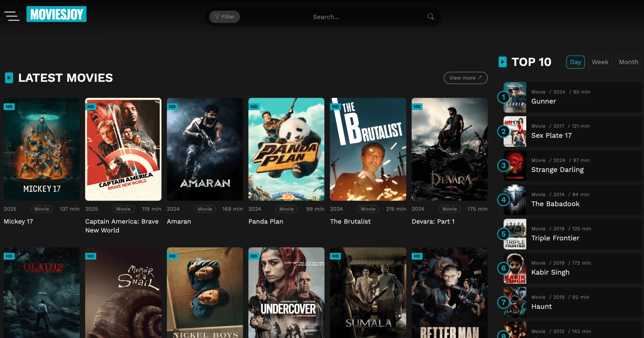This screenshot has width=644, height=338.
Task: Click the MoviesJoy logo
Action: point(56,14)
